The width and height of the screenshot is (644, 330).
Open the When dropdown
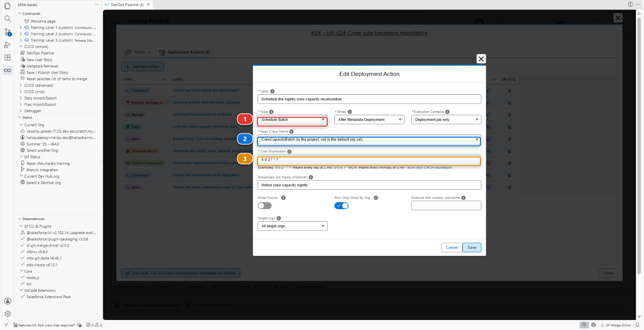(369, 120)
